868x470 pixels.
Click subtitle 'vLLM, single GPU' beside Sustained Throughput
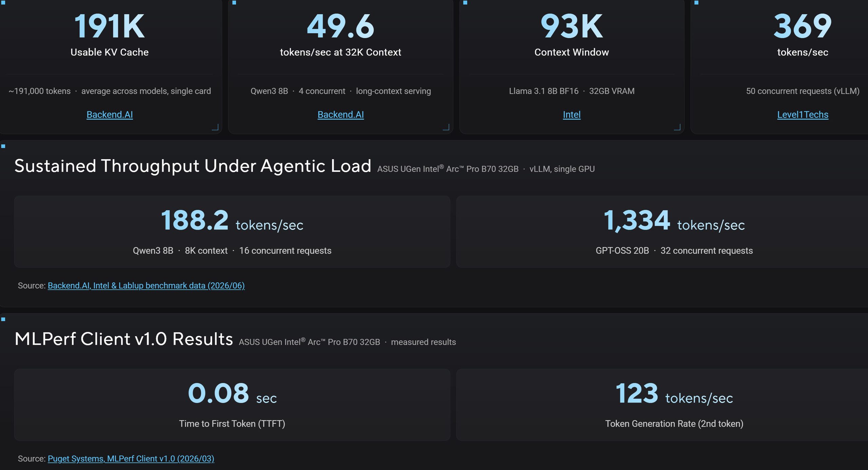click(x=562, y=169)
